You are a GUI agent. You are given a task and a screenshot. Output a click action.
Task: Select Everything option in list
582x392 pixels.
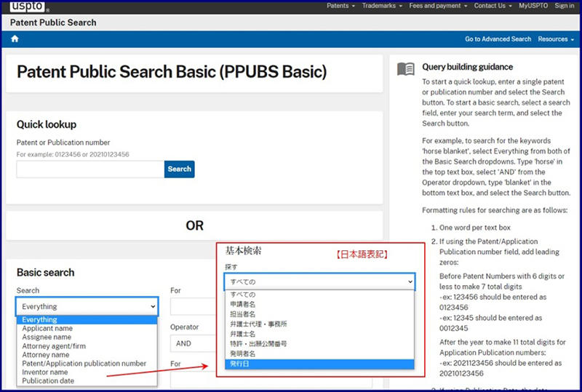point(87,319)
